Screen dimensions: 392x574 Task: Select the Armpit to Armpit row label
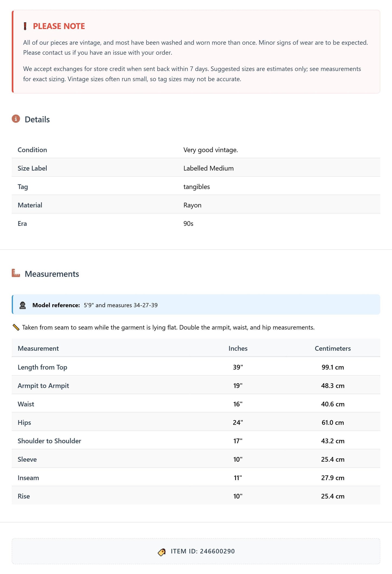[x=43, y=386]
